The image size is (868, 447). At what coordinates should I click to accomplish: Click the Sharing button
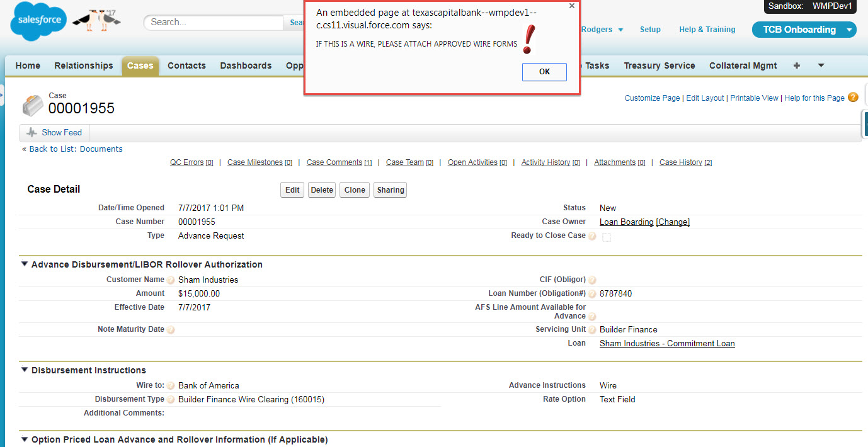[391, 190]
